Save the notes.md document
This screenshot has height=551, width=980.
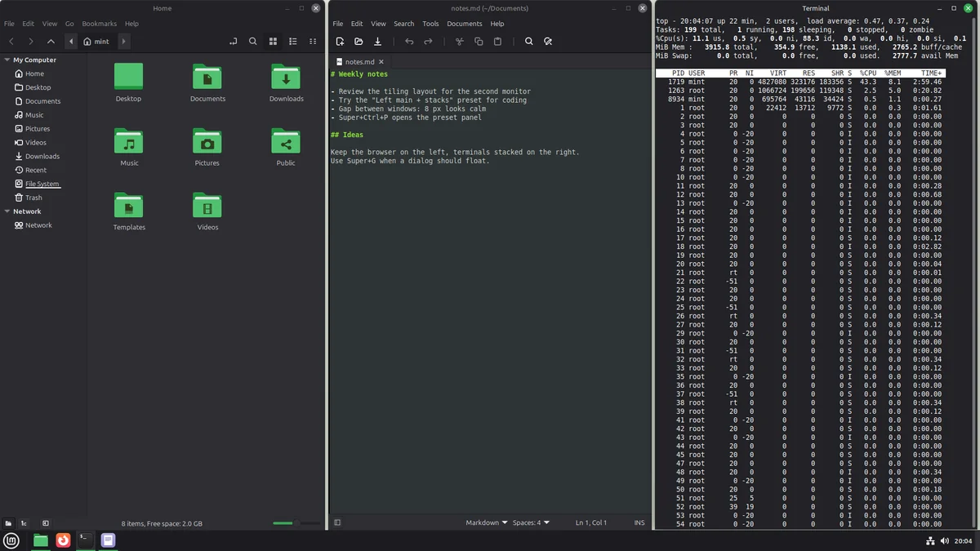(x=378, y=41)
